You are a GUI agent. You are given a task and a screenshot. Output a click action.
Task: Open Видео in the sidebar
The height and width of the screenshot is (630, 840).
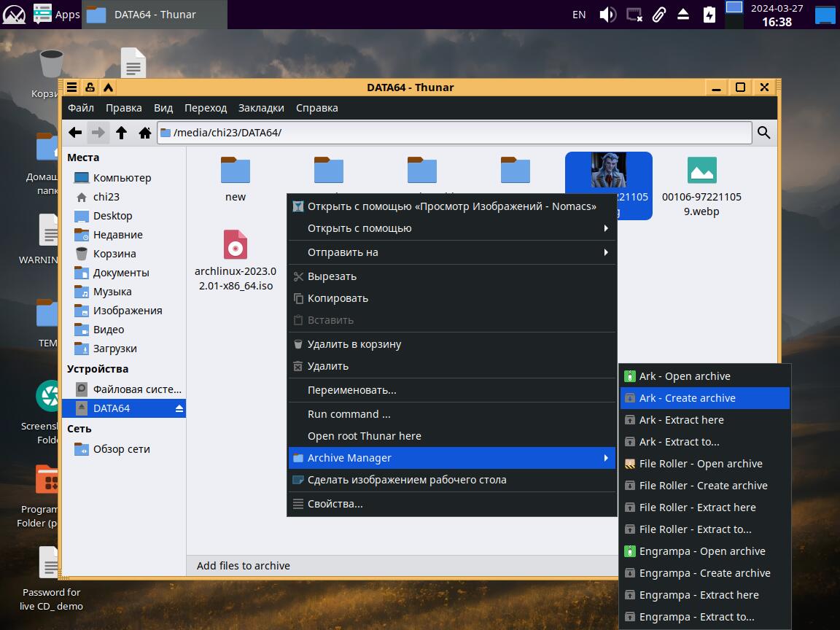124,330
